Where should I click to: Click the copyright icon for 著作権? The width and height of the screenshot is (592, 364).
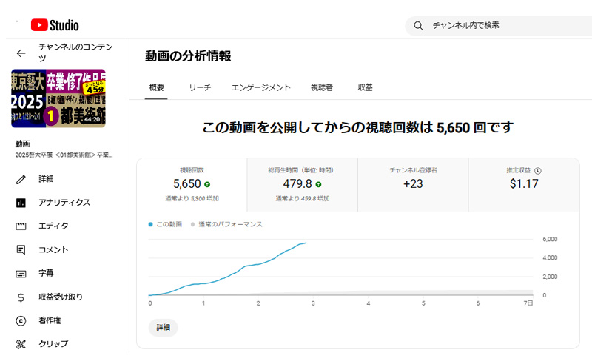(x=21, y=321)
